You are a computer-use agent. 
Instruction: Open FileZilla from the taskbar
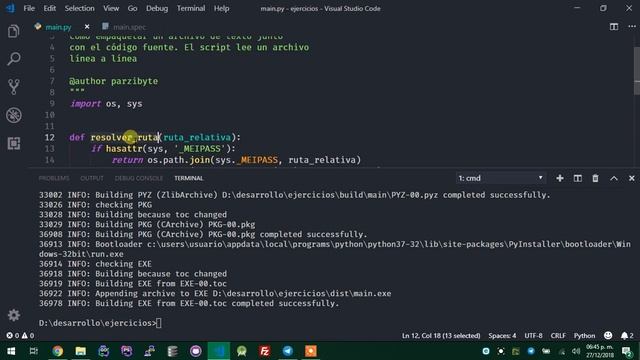click(264, 351)
